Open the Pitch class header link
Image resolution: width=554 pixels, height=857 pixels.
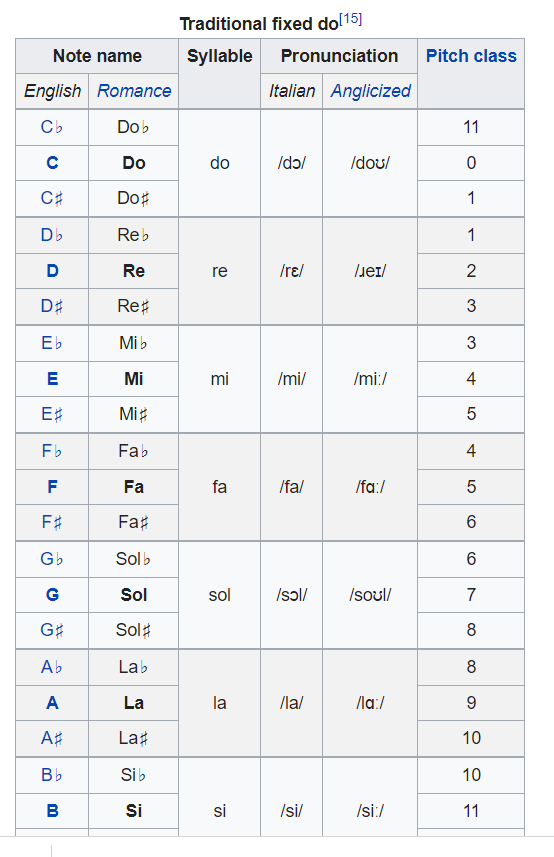click(x=471, y=56)
